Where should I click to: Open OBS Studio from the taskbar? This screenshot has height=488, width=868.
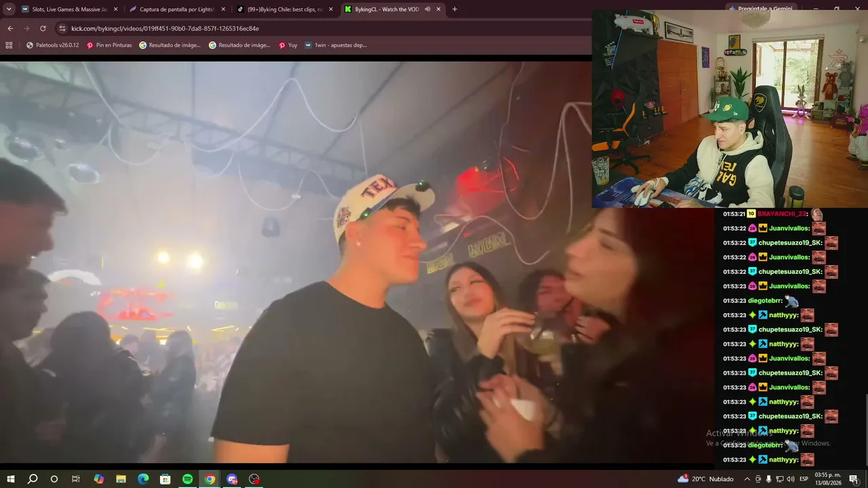(254, 479)
